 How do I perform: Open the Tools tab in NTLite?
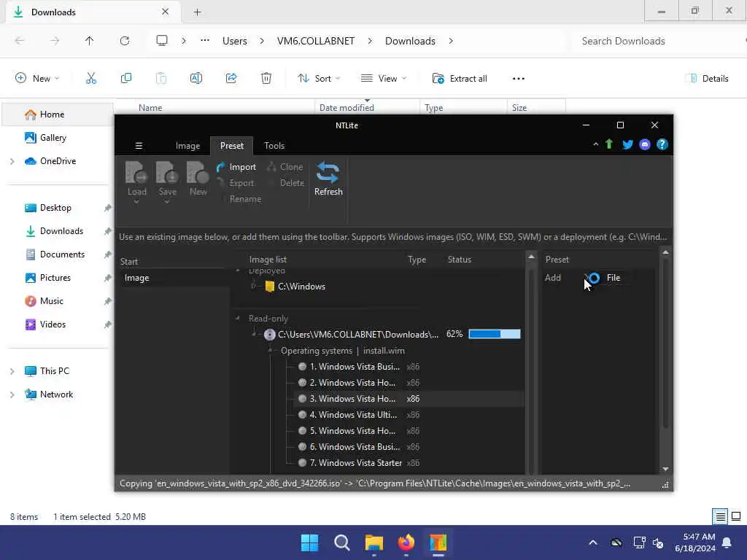click(274, 146)
